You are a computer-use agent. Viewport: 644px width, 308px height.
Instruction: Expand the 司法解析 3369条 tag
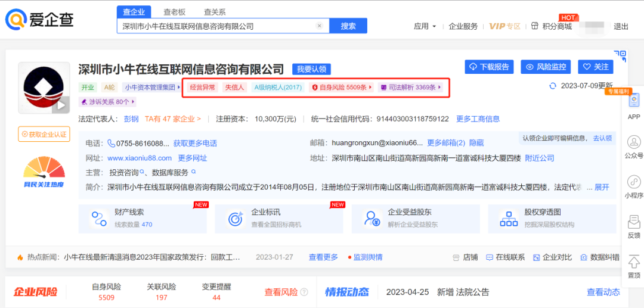pos(411,88)
